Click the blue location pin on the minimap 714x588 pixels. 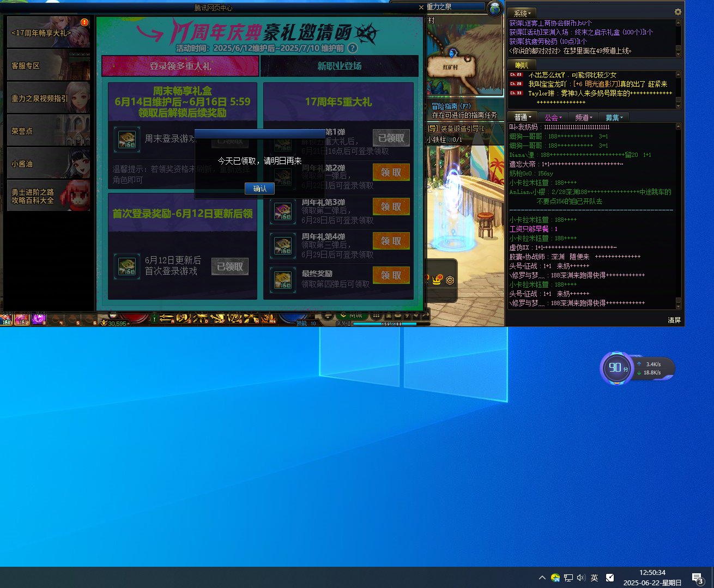pos(451,53)
